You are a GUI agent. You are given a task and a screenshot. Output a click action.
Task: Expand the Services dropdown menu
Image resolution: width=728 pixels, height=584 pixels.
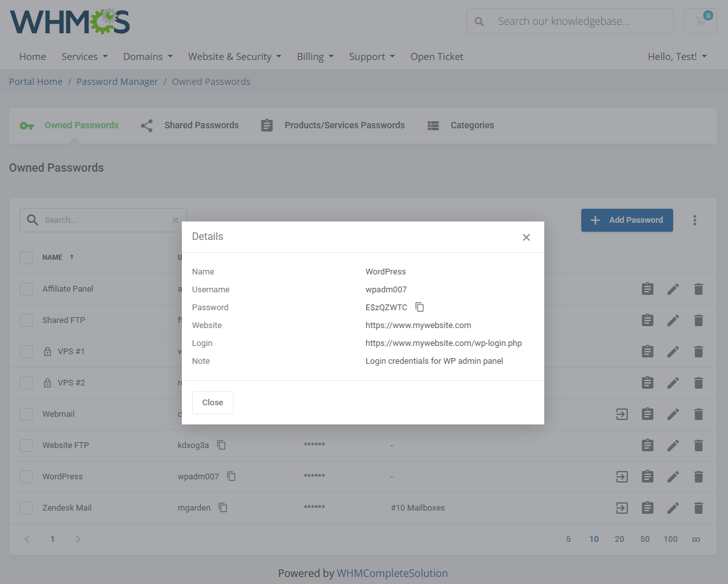pos(84,57)
